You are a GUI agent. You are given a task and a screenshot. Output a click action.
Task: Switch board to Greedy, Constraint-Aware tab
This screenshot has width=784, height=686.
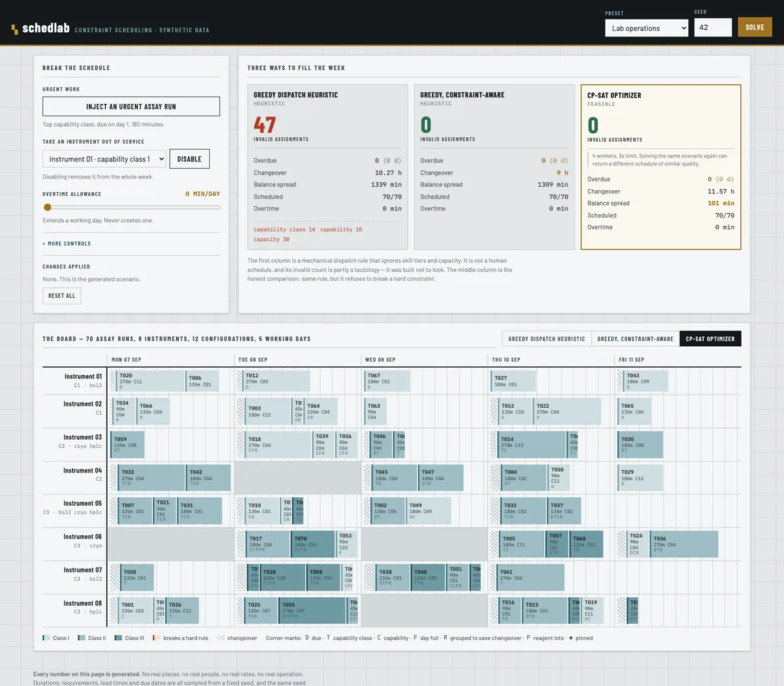(x=635, y=339)
